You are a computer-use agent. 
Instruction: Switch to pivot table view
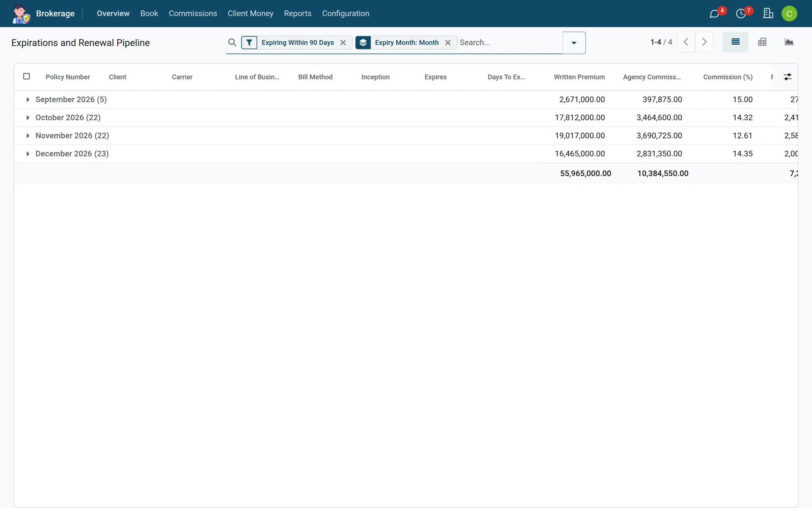tap(762, 42)
